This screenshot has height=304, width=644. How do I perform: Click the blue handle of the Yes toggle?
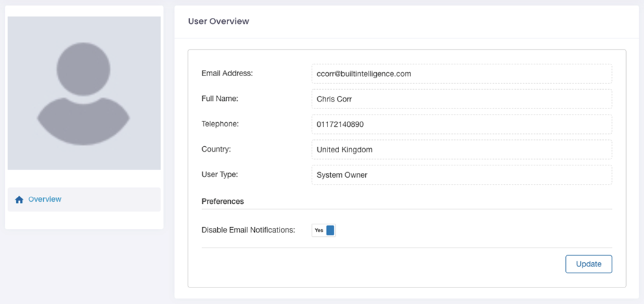tap(331, 231)
